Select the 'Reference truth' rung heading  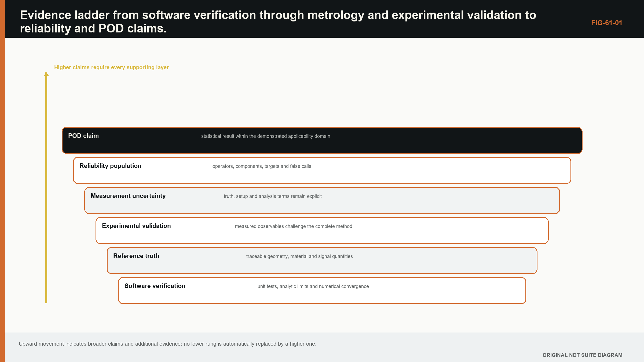136,256
